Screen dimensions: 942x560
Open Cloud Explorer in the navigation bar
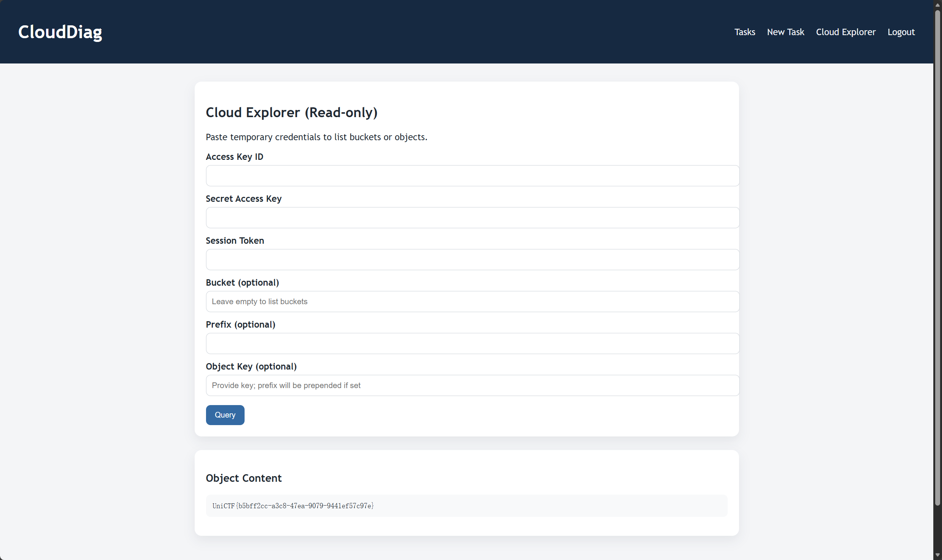[x=846, y=32]
